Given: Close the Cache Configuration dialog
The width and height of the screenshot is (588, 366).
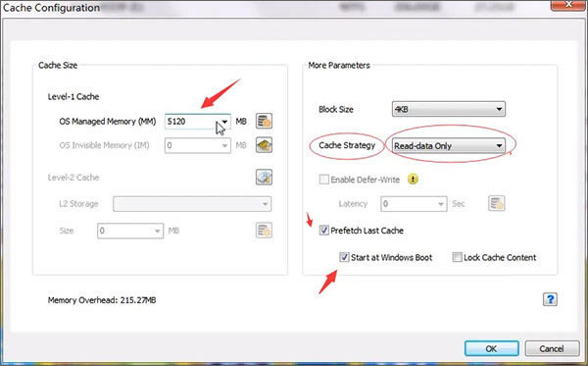Looking at the screenshot, I should [568, 5].
